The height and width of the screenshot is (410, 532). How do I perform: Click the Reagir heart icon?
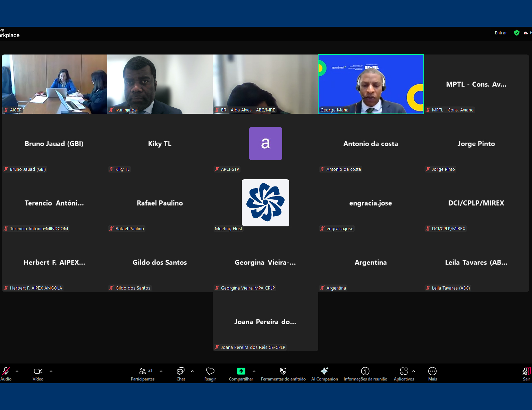(210, 371)
